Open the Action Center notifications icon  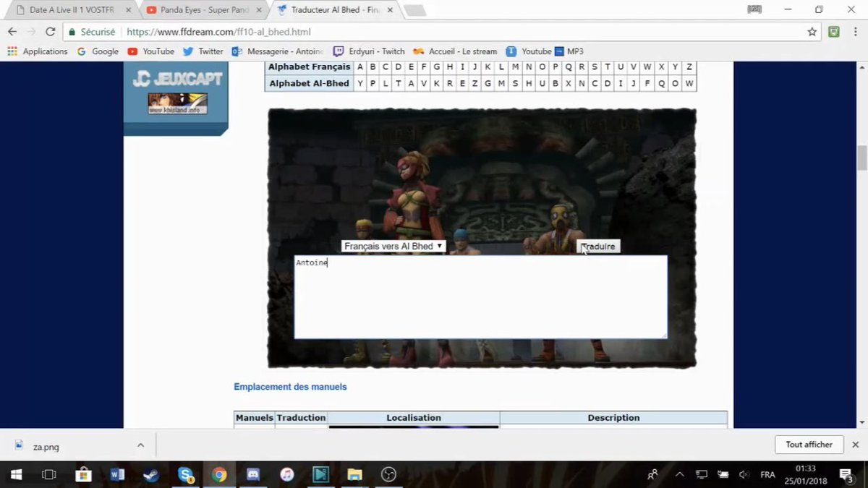pos(846,474)
